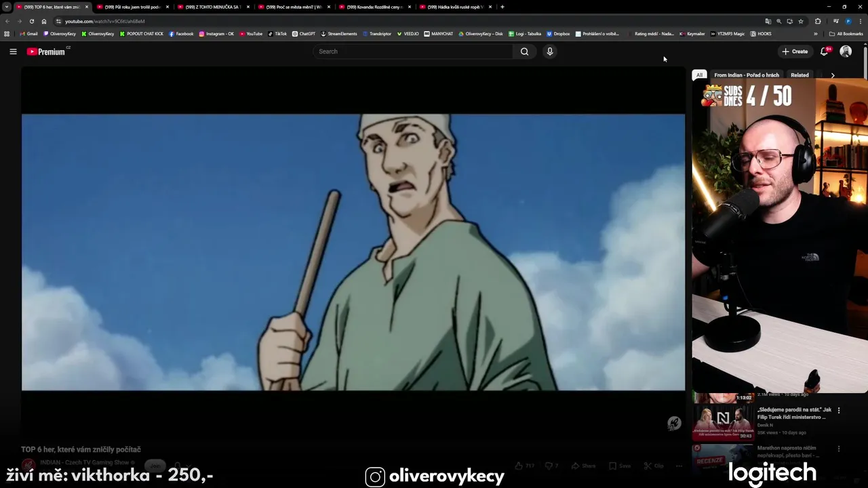Open the All Bookmarks folder
This screenshot has width=868, height=488.
pyautogui.click(x=846, y=34)
